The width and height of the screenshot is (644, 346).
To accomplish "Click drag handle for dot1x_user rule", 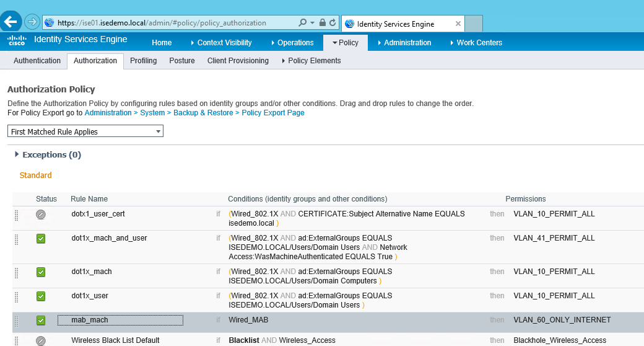I will point(17,297).
